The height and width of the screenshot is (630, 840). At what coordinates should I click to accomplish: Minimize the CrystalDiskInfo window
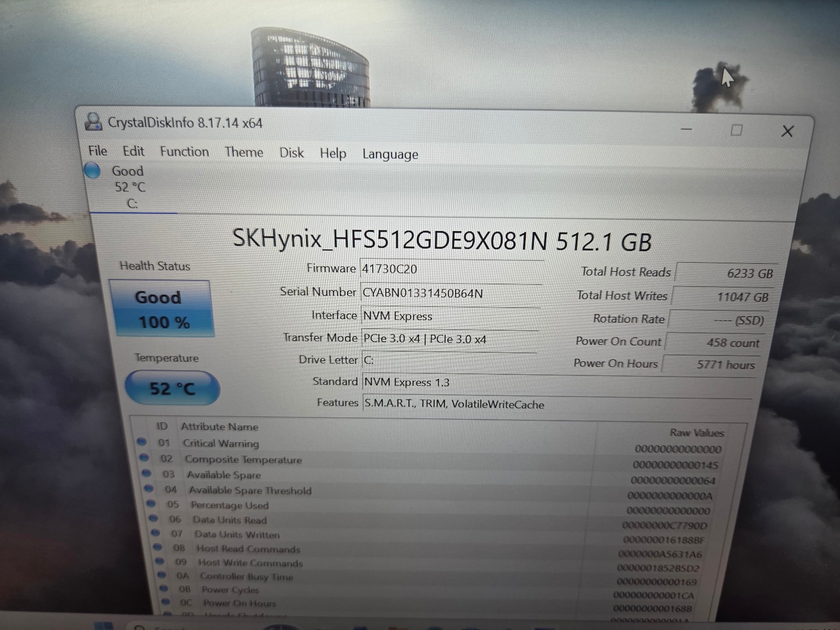coord(686,129)
